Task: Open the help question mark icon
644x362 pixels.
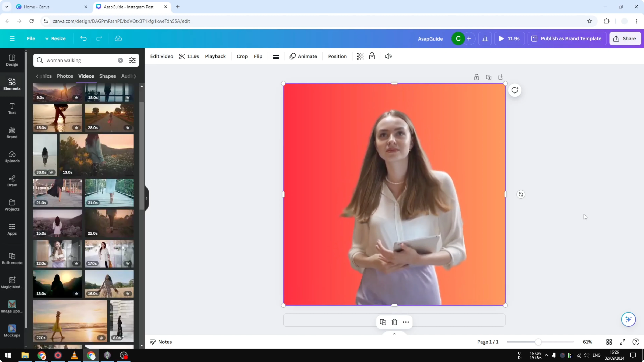Action: (x=636, y=342)
